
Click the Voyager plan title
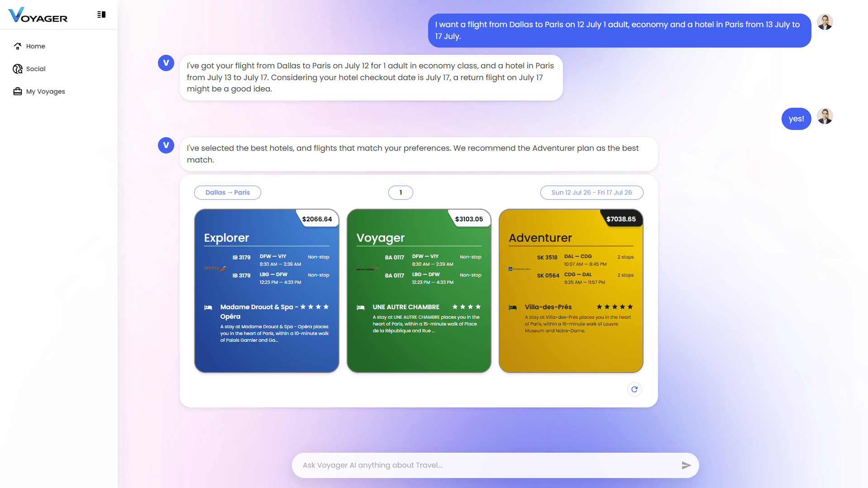(381, 238)
